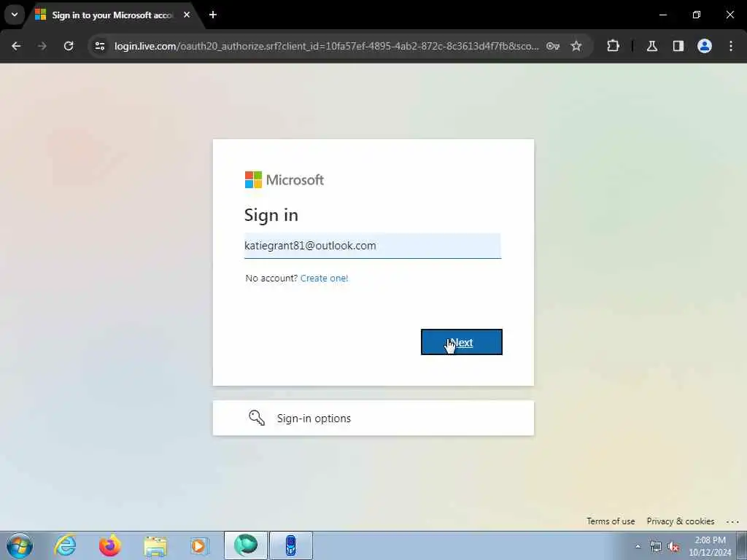The width and height of the screenshot is (747, 560).
Task: Select the blue device app taskbar button
Action: pyautogui.click(x=291, y=545)
